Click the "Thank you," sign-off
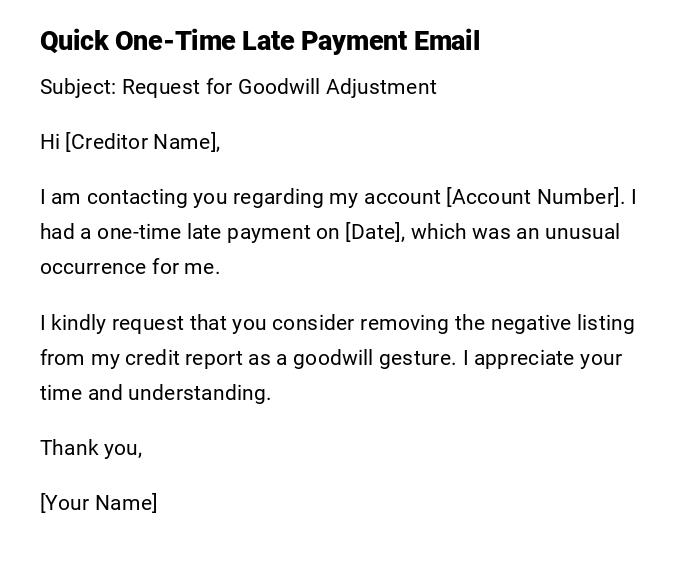 (x=91, y=448)
